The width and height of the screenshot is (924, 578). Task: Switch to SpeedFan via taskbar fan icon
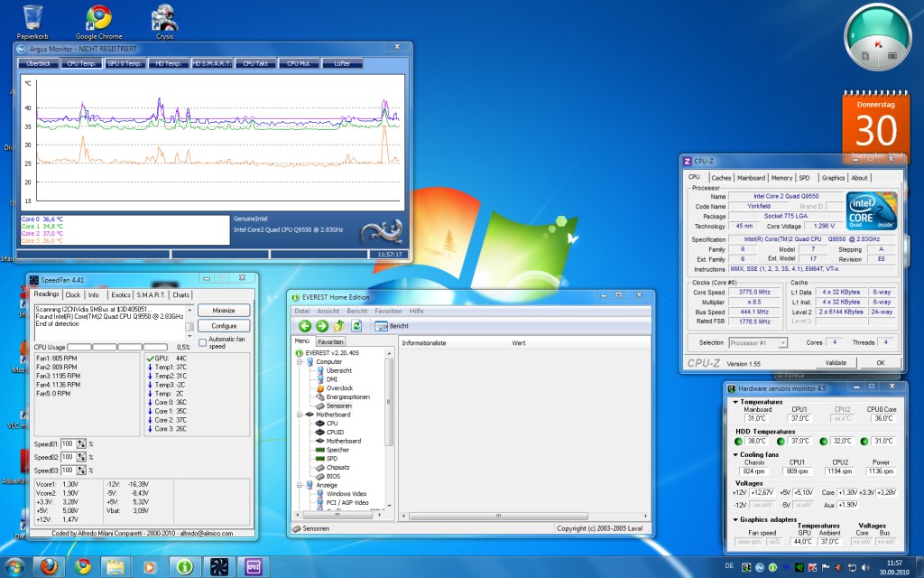(218, 567)
